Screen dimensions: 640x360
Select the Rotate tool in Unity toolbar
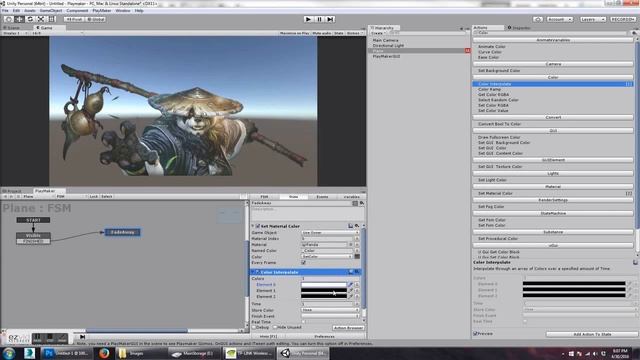pos(30,19)
